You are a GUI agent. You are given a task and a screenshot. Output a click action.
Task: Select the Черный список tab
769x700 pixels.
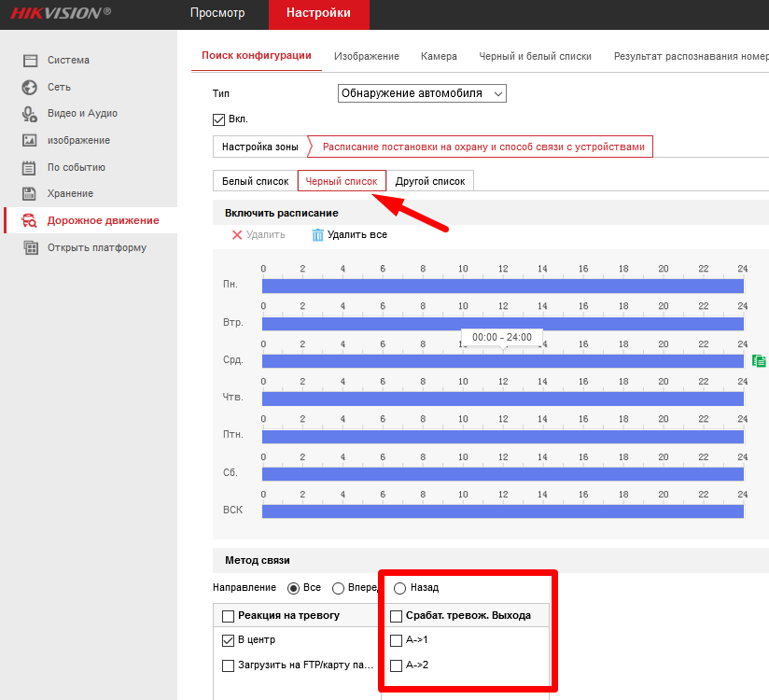pos(342,181)
